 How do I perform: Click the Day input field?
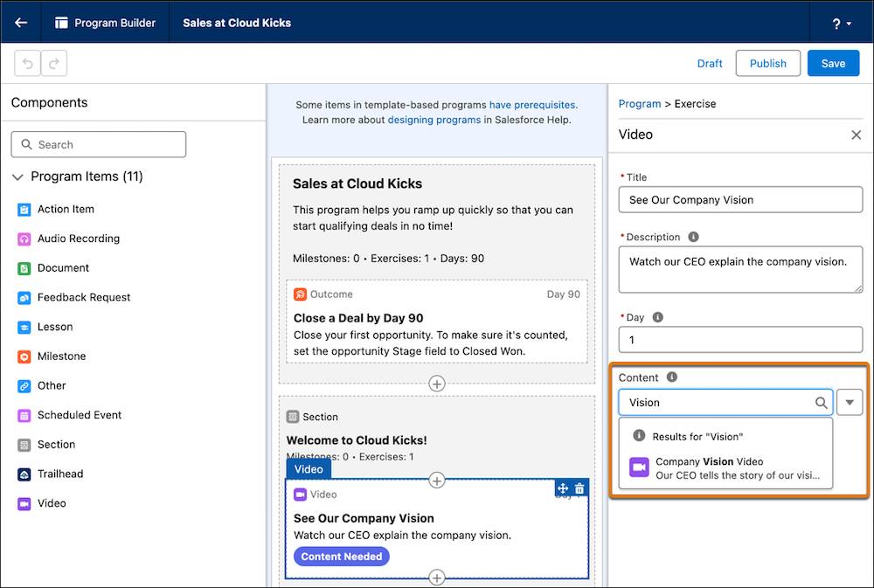tap(740, 339)
